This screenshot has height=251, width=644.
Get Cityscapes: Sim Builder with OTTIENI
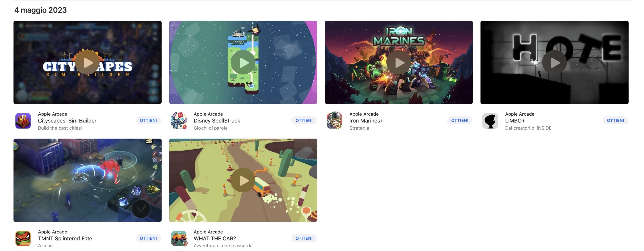[x=148, y=121]
